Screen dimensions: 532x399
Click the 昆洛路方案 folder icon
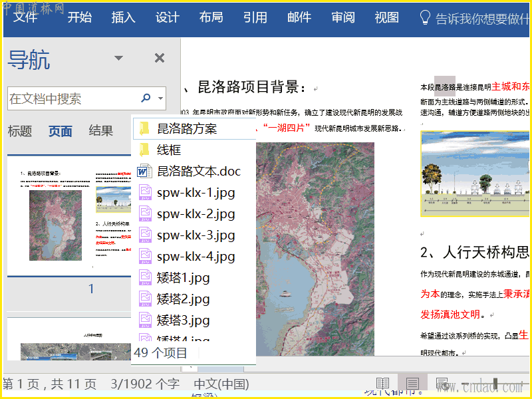(x=144, y=128)
